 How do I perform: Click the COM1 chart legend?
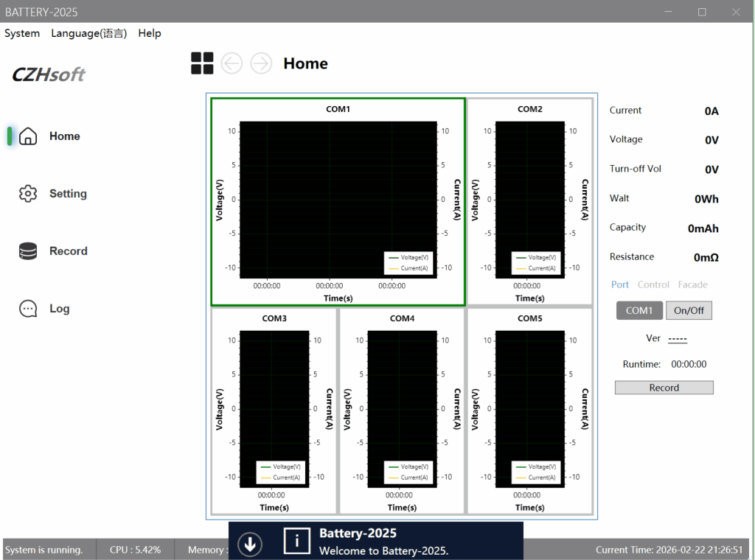[x=408, y=262]
